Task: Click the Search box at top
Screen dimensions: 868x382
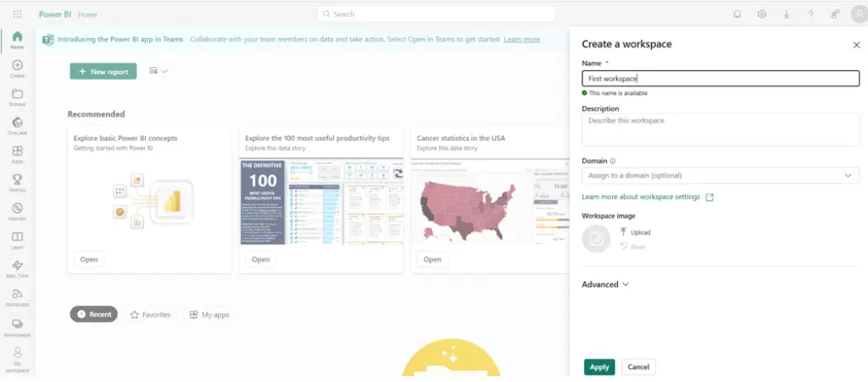Action: point(436,14)
